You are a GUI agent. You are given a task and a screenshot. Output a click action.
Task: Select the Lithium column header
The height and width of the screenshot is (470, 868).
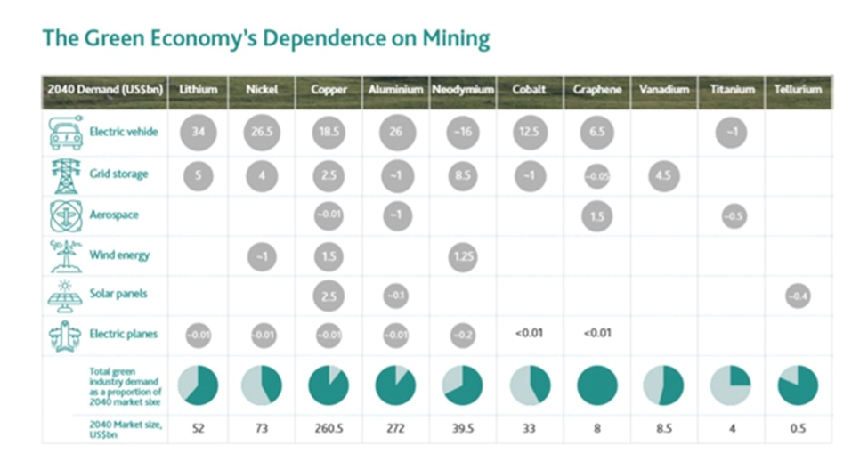point(198,90)
